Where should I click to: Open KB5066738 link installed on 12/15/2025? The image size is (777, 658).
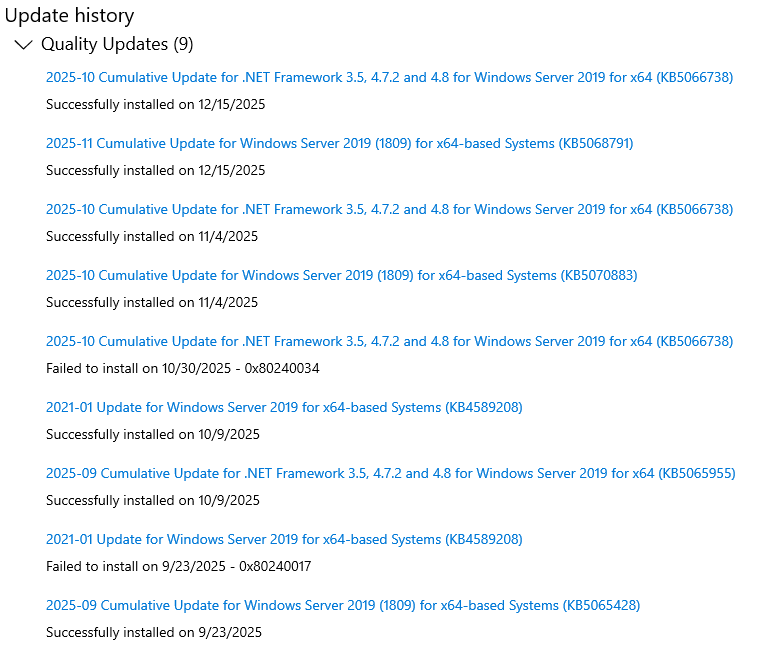point(389,77)
